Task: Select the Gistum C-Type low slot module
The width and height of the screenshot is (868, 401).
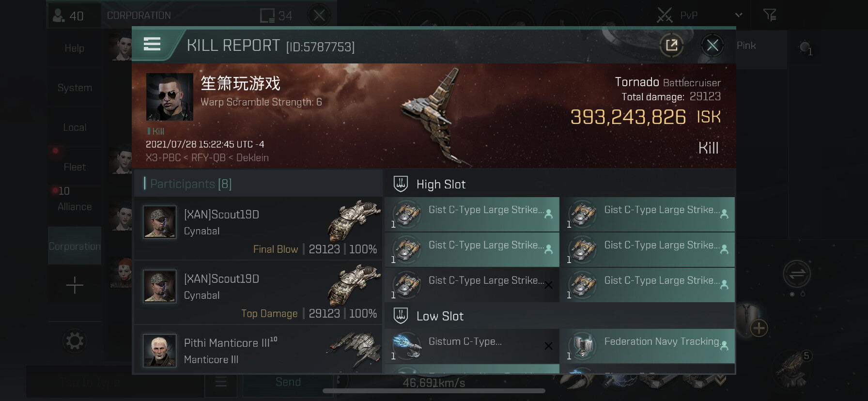Action: coord(472,346)
